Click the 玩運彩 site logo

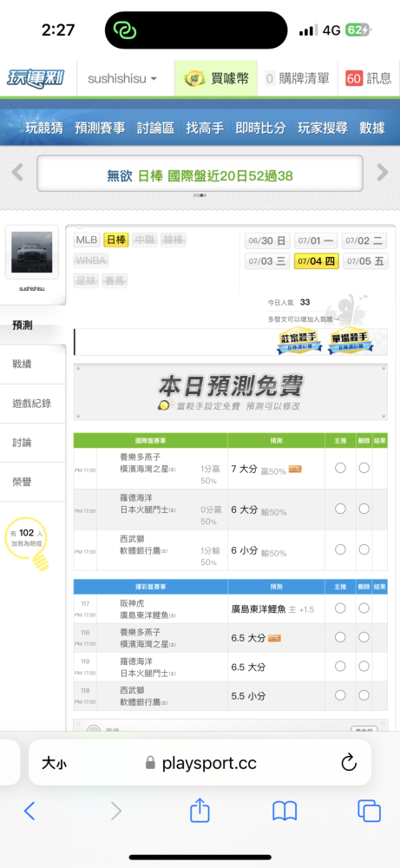point(36,78)
